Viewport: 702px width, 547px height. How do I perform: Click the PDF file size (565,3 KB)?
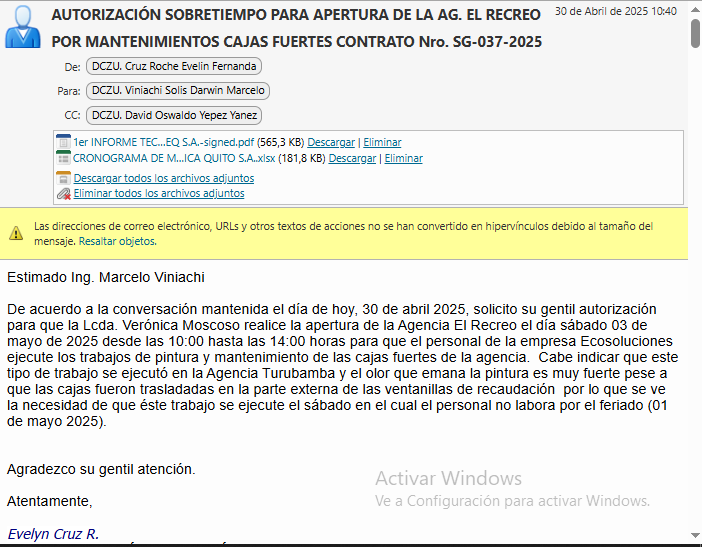point(280,142)
